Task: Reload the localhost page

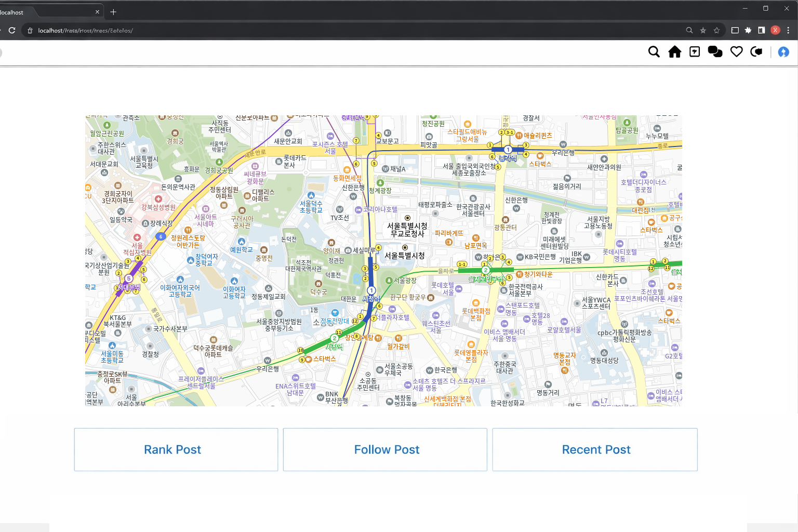Action: 12,30
